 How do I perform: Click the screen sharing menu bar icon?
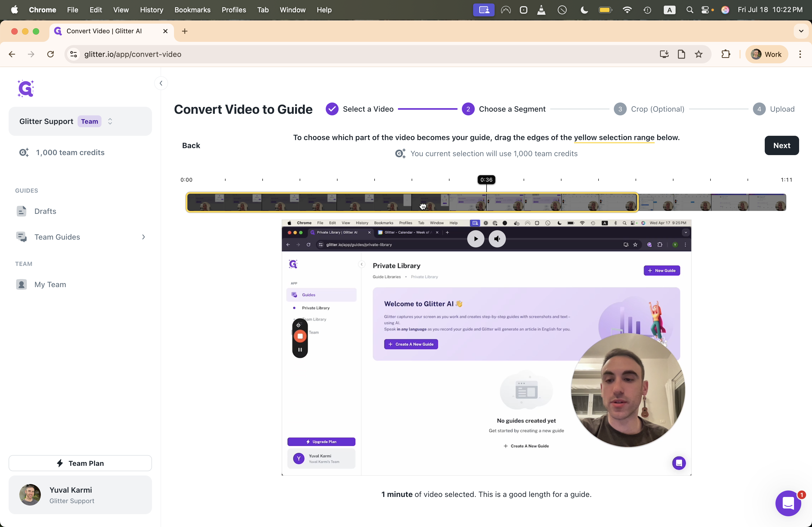click(484, 10)
